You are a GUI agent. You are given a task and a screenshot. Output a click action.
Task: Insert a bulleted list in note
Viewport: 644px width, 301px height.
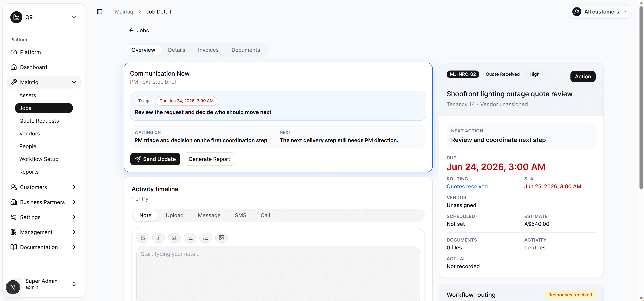(190, 238)
